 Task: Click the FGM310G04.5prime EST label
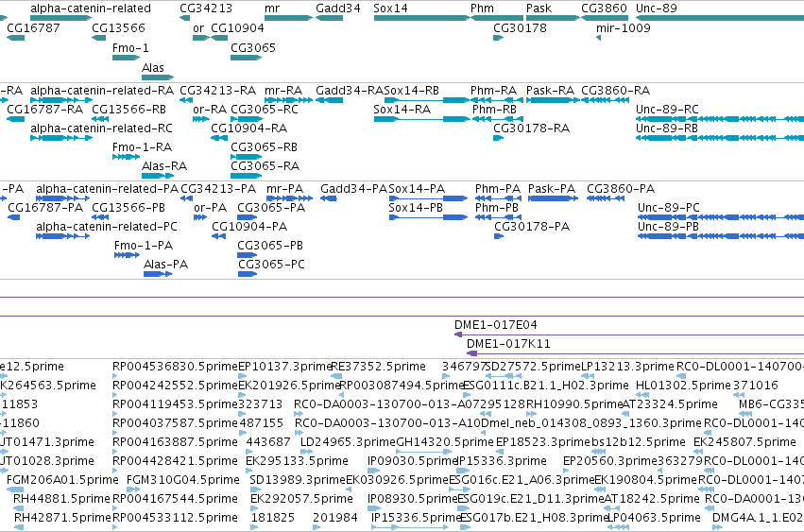183,480
